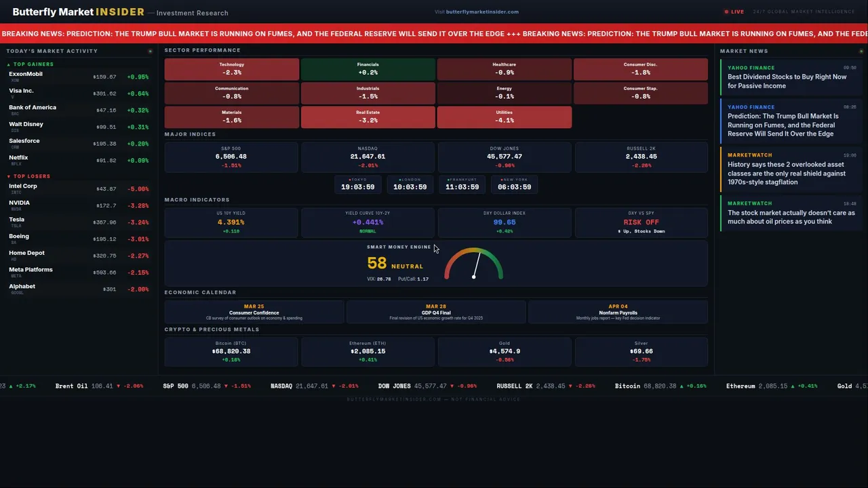Open the butterflymarketinsider.com link in header
This screenshot has width=868, height=488.
click(482, 12)
